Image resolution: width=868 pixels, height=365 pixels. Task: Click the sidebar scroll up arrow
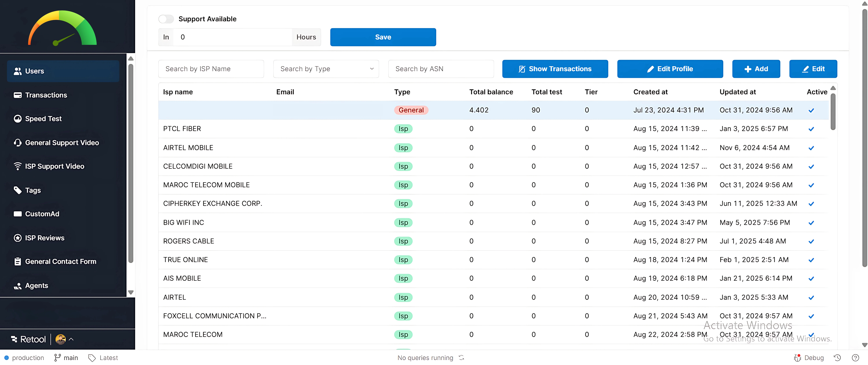click(x=131, y=59)
